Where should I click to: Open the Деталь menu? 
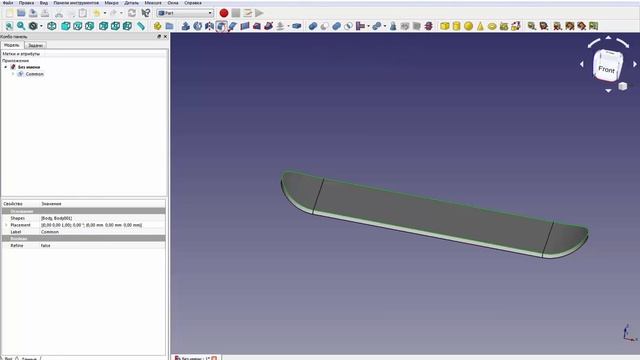coord(131,3)
